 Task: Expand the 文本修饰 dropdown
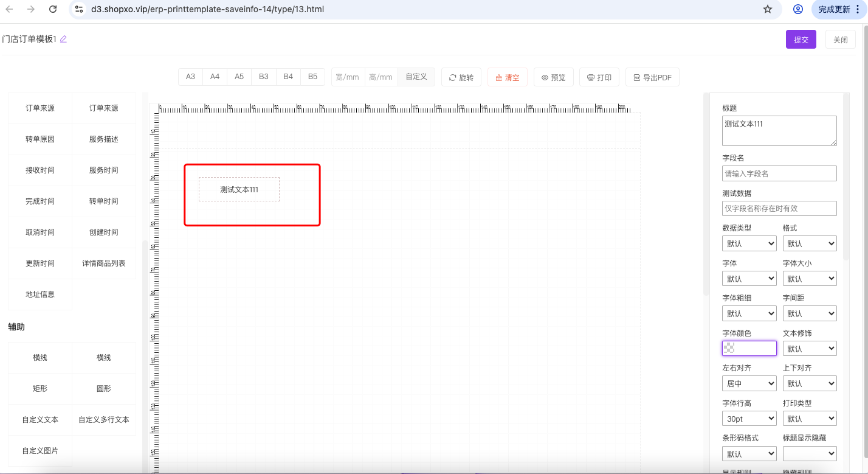point(810,349)
